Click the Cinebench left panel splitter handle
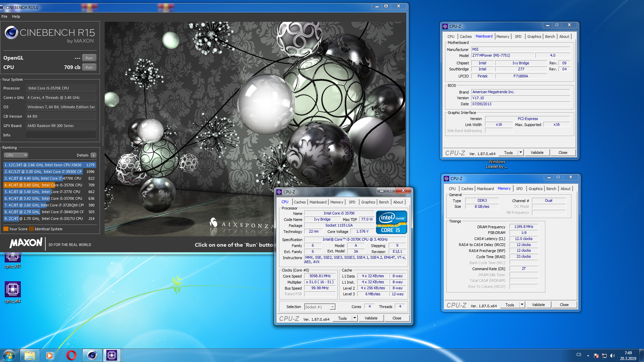The height and width of the screenshot is (362, 644). (103, 136)
